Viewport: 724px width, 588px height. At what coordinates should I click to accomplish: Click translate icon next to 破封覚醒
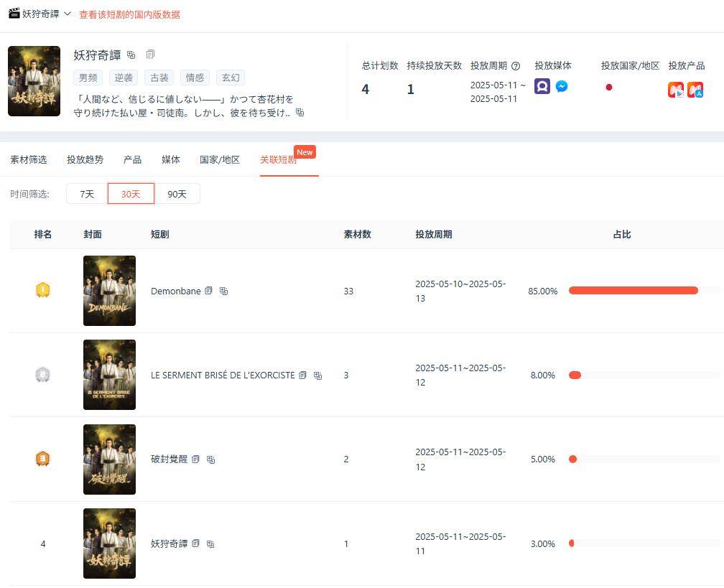pyautogui.click(x=210, y=459)
